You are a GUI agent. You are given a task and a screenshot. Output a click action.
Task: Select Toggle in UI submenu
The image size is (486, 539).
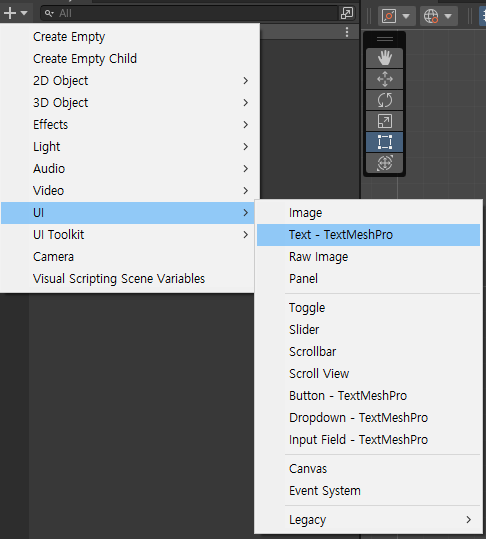click(x=368, y=308)
